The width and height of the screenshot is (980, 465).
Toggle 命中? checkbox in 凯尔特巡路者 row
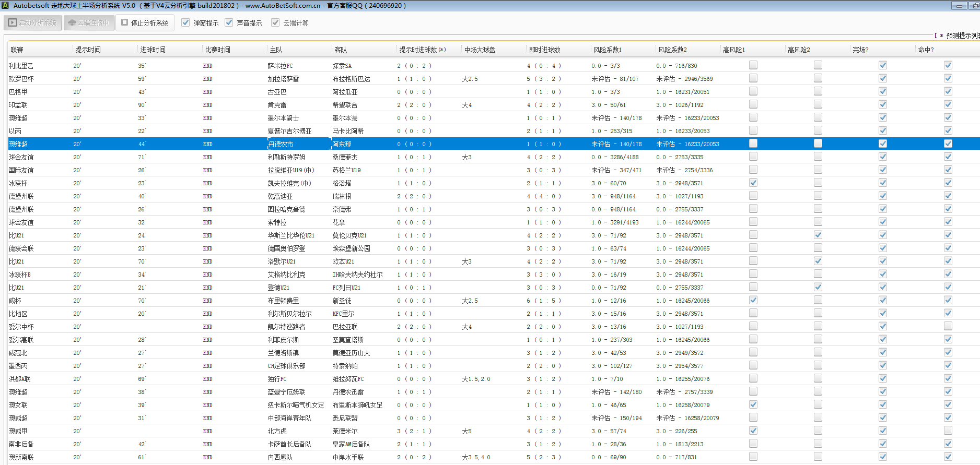pos(948,326)
